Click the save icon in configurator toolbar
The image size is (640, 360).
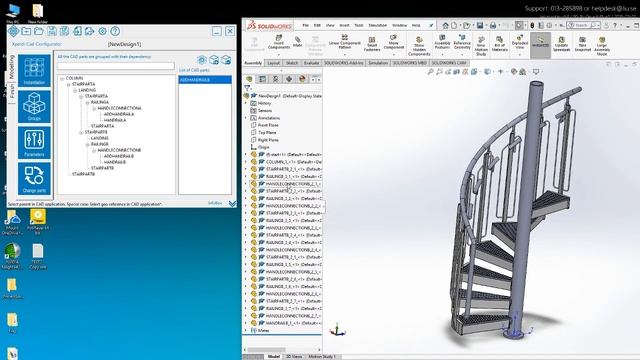52,31
